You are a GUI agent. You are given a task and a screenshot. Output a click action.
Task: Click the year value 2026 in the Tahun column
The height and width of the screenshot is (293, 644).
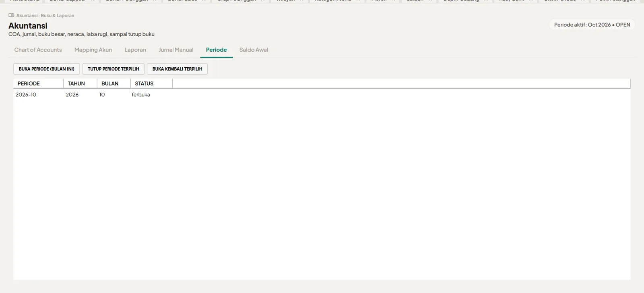coord(72,95)
